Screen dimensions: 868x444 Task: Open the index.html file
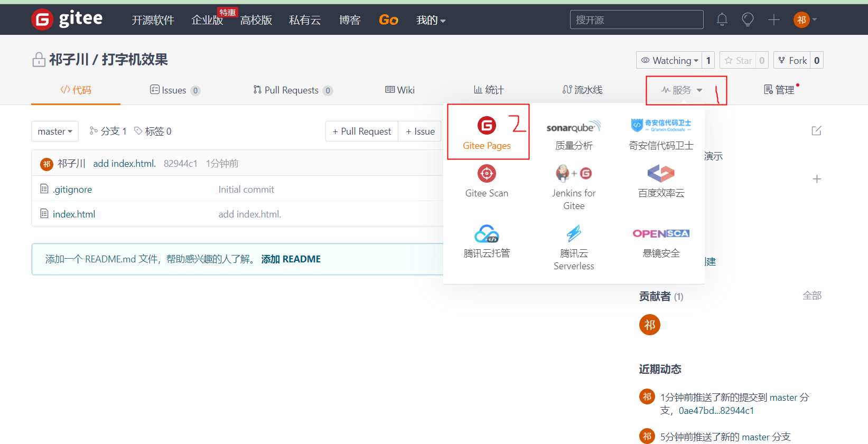74,214
